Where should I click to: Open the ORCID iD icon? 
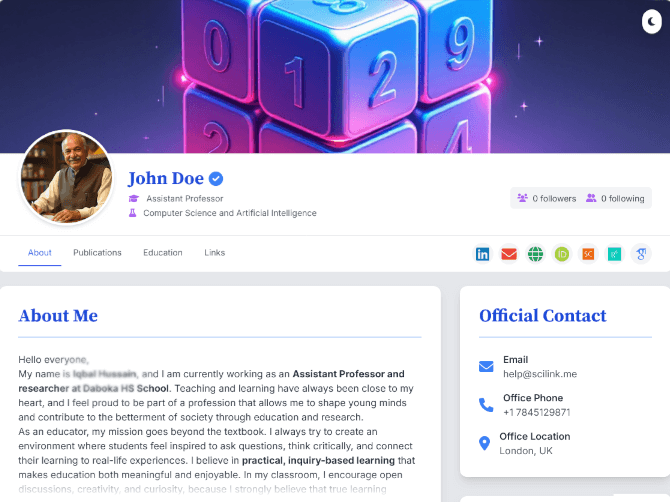[562, 254]
